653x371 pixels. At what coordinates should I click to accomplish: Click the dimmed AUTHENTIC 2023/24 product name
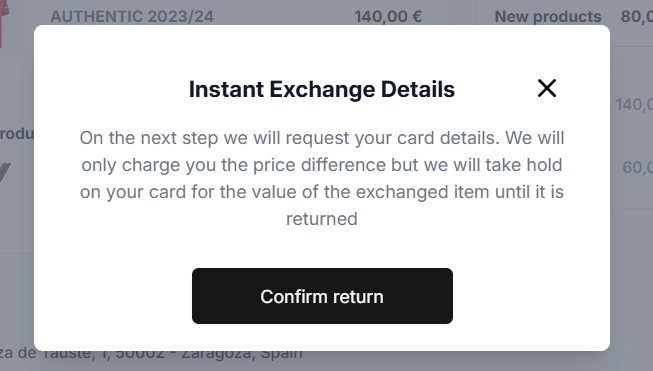(132, 17)
